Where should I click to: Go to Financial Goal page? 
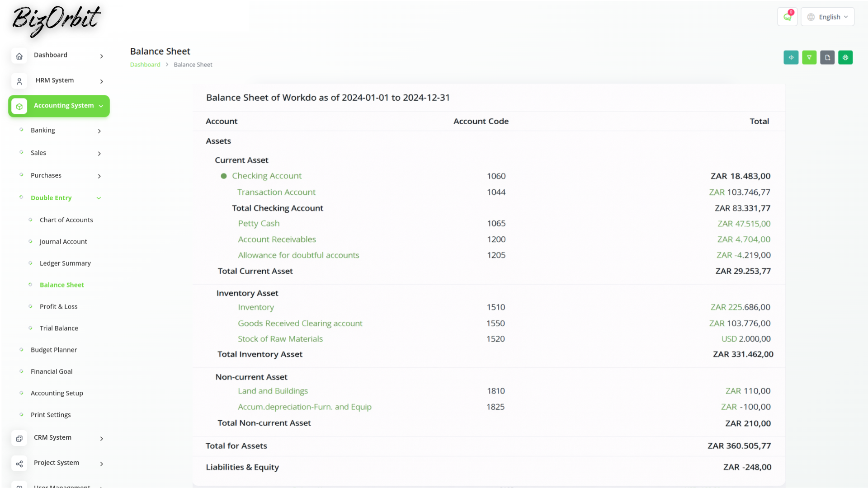(52, 372)
